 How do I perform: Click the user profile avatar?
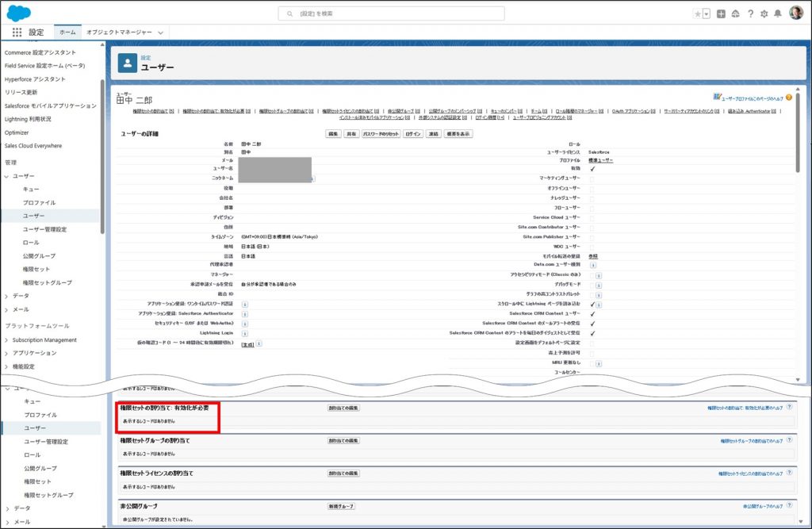coord(796,13)
